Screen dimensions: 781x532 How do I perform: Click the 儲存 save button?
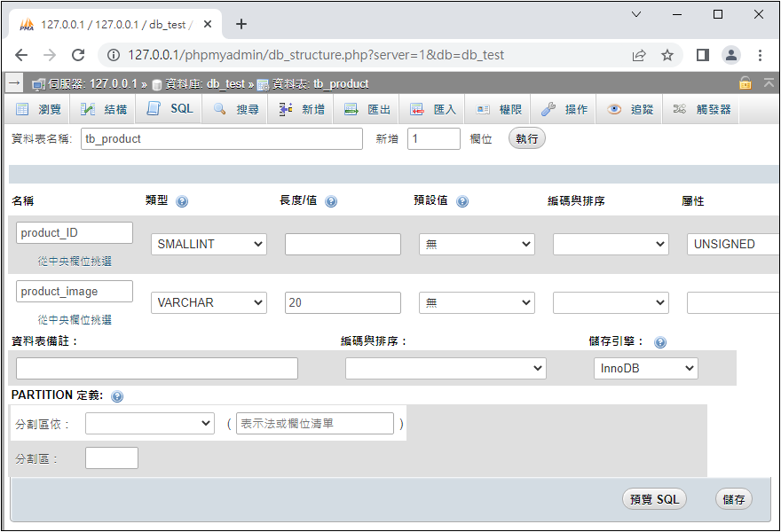coord(733,499)
